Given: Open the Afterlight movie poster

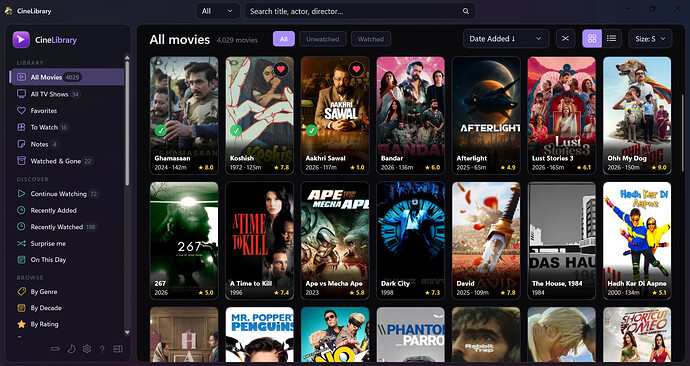Looking at the screenshot, I should pos(486,115).
